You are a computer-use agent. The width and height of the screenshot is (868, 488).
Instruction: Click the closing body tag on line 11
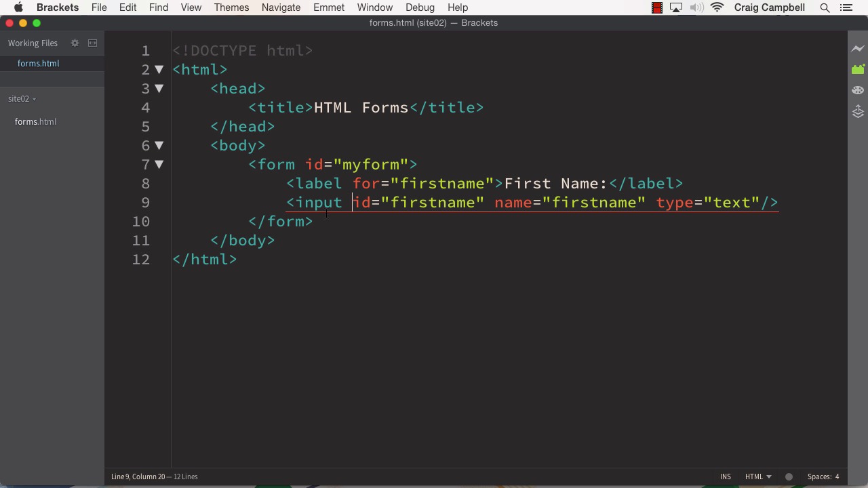coord(243,241)
